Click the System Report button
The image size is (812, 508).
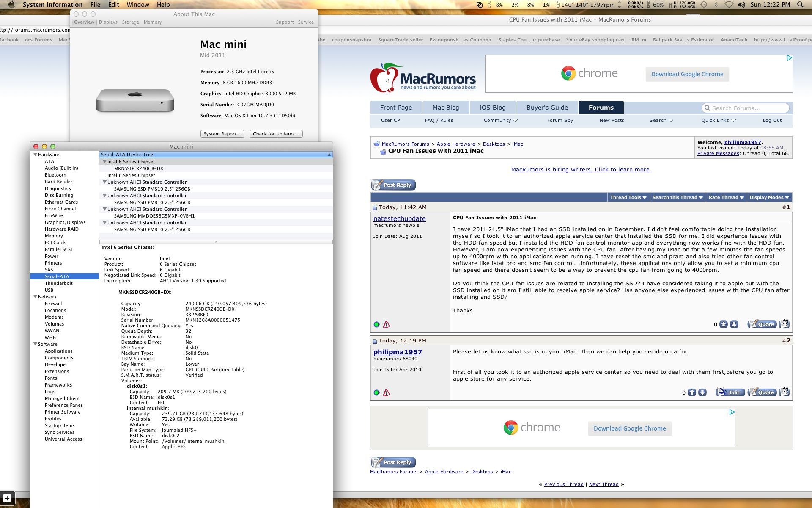(x=222, y=134)
